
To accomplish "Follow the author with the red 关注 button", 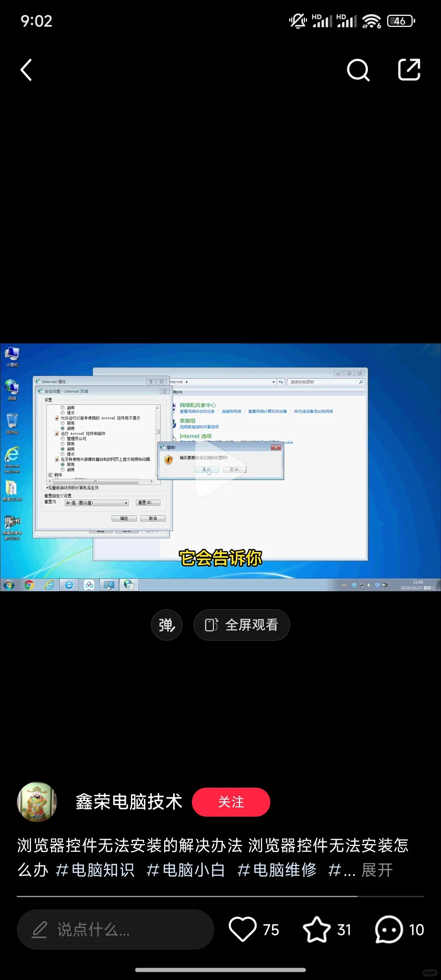I will coord(231,802).
